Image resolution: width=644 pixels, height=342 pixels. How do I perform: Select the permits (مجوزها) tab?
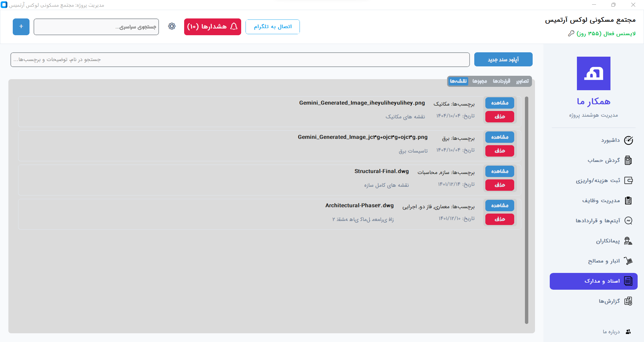[480, 81]
